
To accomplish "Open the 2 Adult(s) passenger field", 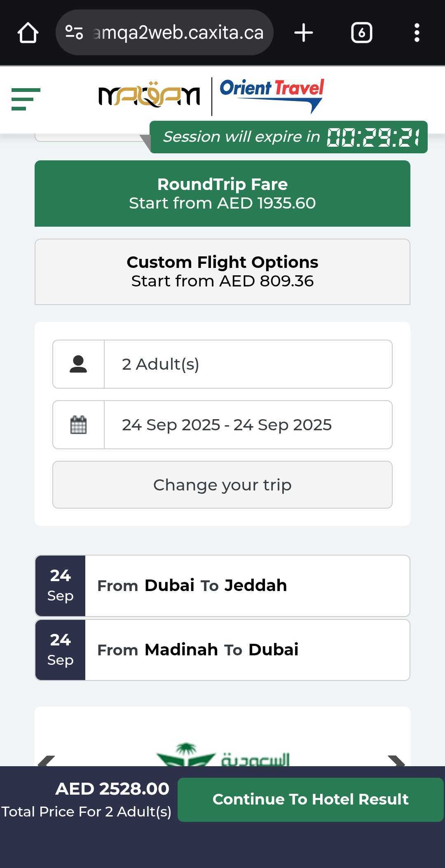I will [x=248, y=364].
